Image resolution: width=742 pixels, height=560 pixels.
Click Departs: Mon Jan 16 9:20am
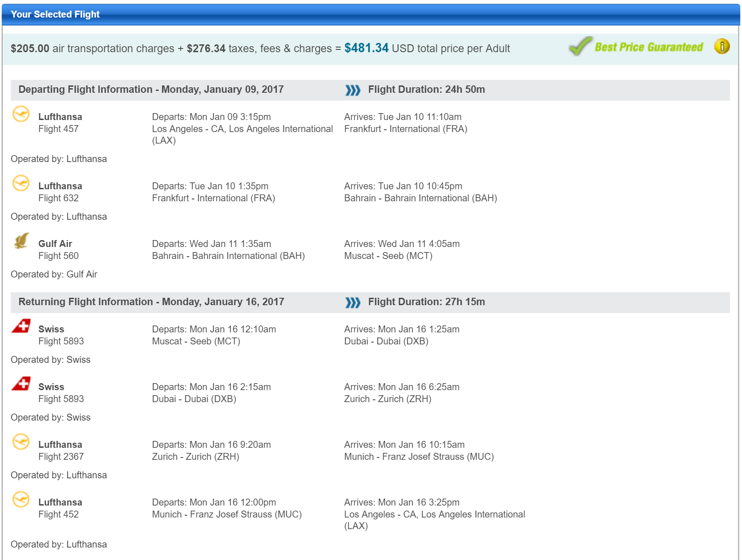point(211,445)
